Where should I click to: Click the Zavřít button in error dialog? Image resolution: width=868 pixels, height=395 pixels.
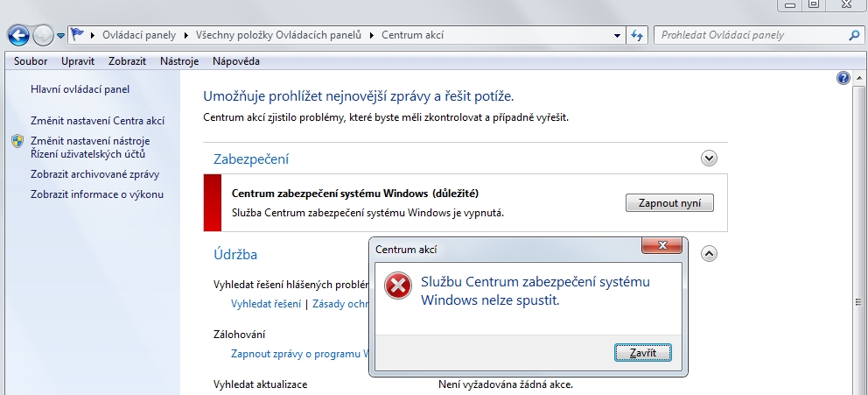pos(643,352)
